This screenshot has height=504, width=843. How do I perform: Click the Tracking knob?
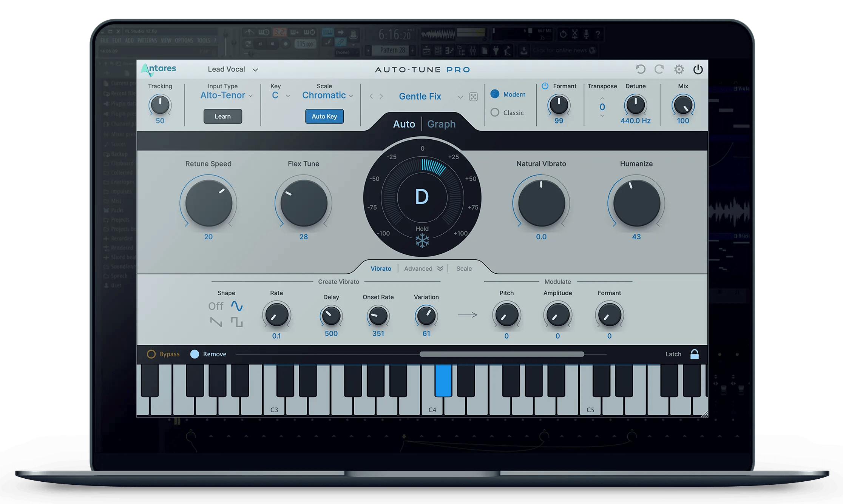coord(160,105)
